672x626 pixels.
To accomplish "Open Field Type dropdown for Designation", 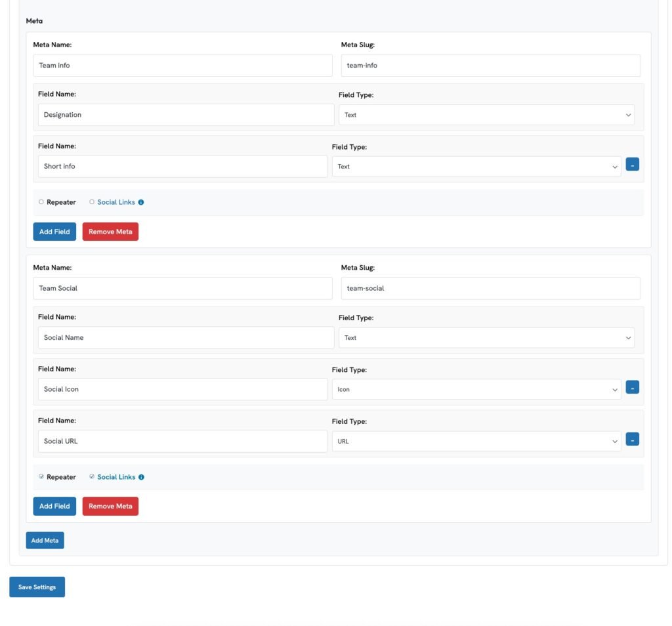I will [486, 115].
